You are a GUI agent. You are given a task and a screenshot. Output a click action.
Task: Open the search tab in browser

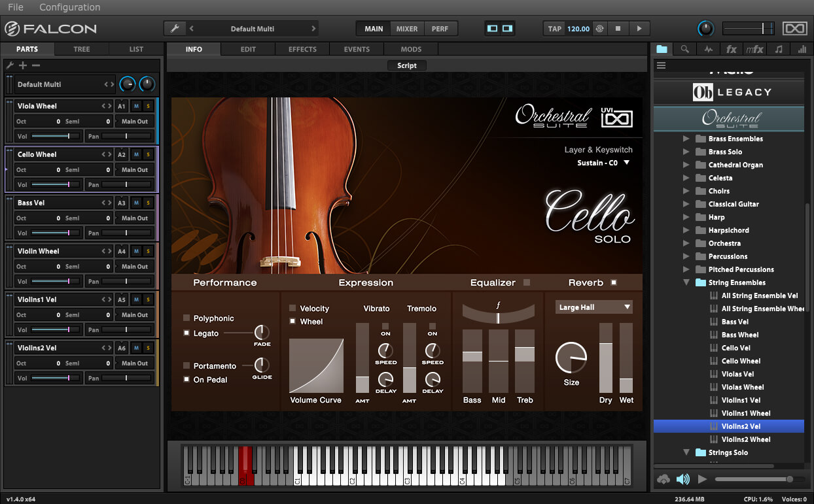(x=684, y=49)
